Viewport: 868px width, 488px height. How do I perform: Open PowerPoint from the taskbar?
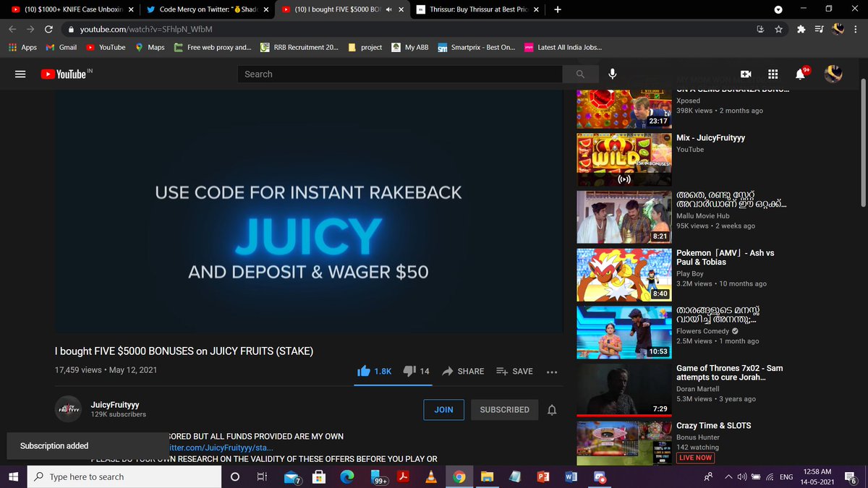(542, 477)
